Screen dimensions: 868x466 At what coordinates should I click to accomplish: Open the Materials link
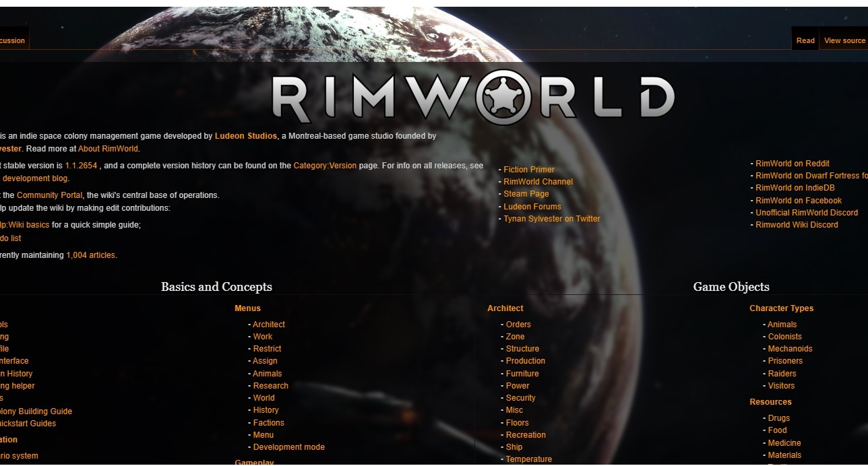pos(784,455)
